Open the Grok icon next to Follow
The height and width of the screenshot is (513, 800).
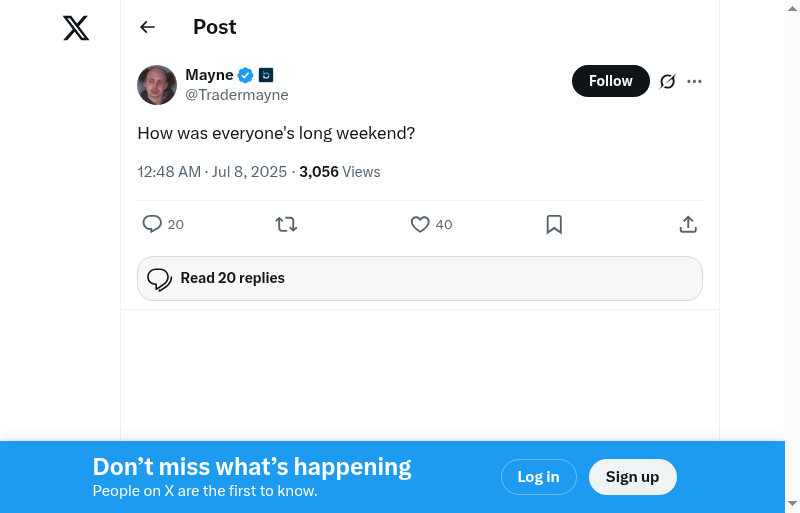pyautogui.click(x=668, y=81)
